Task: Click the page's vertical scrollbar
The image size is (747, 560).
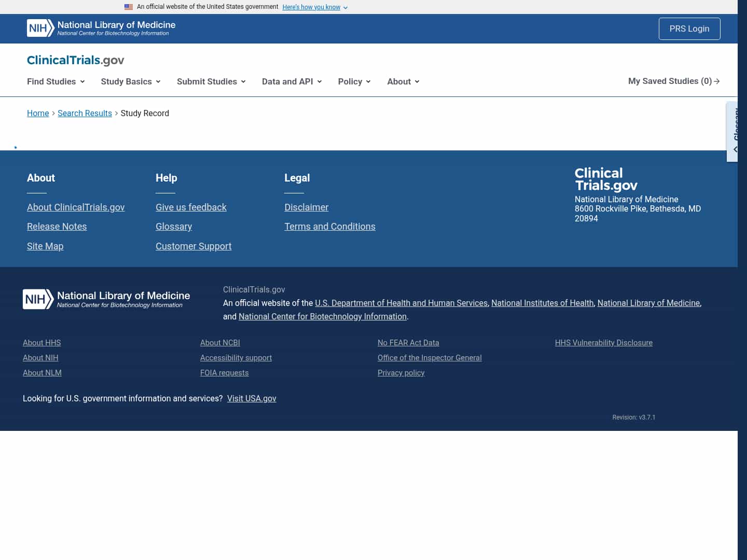Action: [742, 280]
